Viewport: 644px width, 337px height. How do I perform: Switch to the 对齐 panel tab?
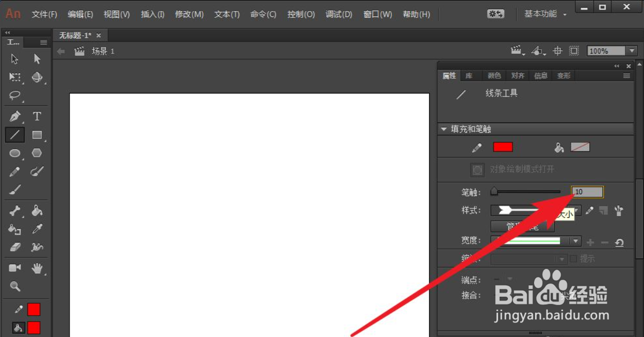click(518, 76)
